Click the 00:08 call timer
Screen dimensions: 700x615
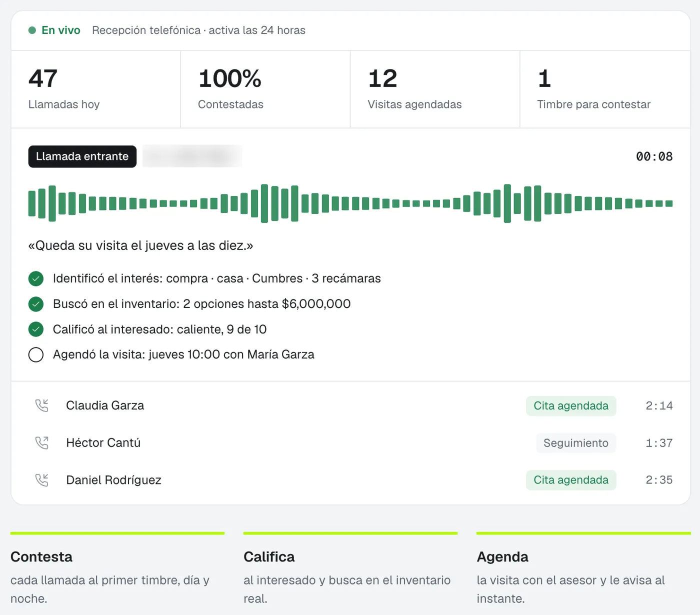[654, 156]
